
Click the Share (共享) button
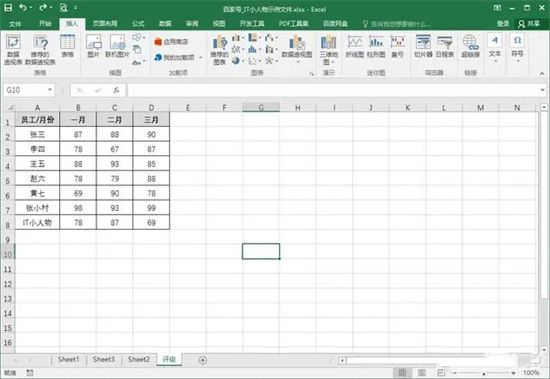(529, 24)
